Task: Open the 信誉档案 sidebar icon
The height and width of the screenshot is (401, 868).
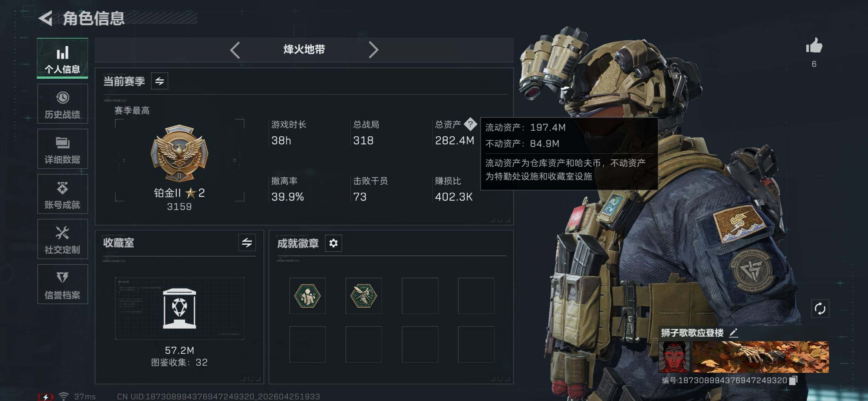Action: click(x=62, y=277)
